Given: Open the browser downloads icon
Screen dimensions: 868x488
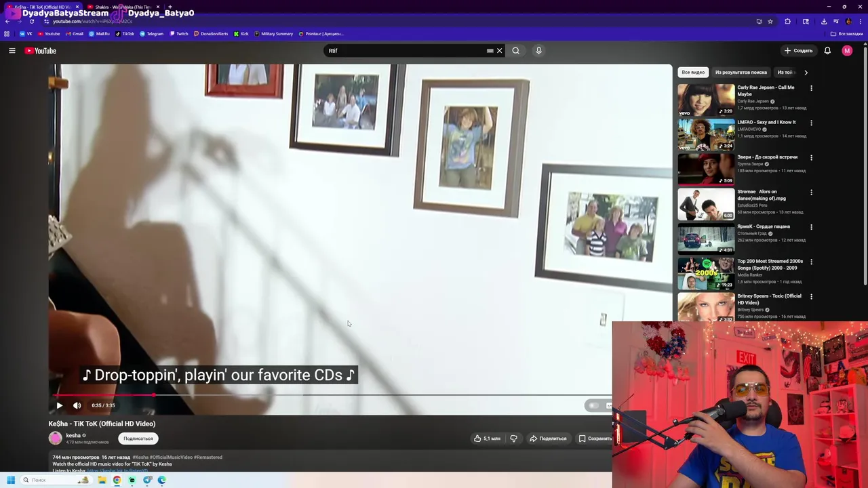Looking at the screenshot, I should pos(824,21).
